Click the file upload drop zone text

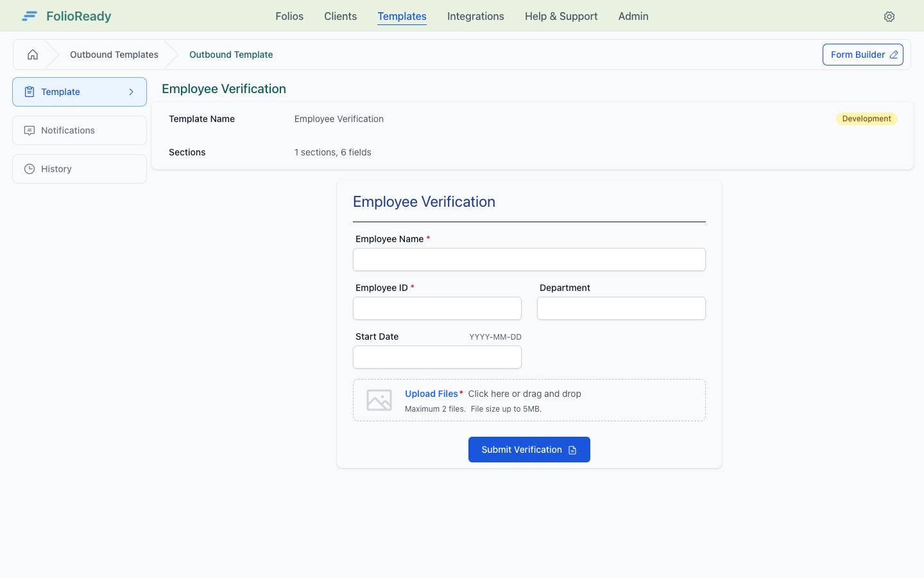coord(525,394)
